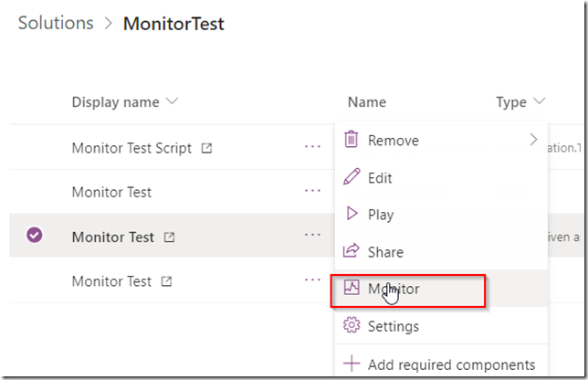The image size is (588, 380).
Task: Expand the Remove submenu arrow
Action: pos(533,140)
